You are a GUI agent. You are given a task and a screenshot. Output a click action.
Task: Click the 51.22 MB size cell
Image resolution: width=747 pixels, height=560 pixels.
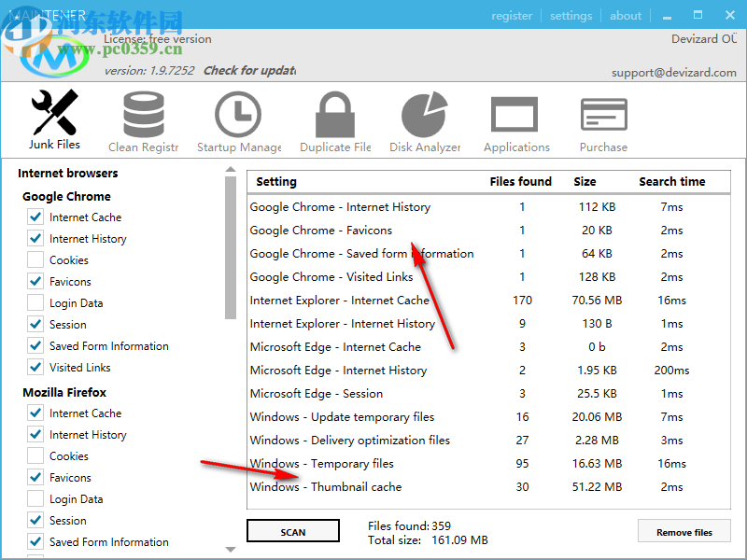point(597,487)
